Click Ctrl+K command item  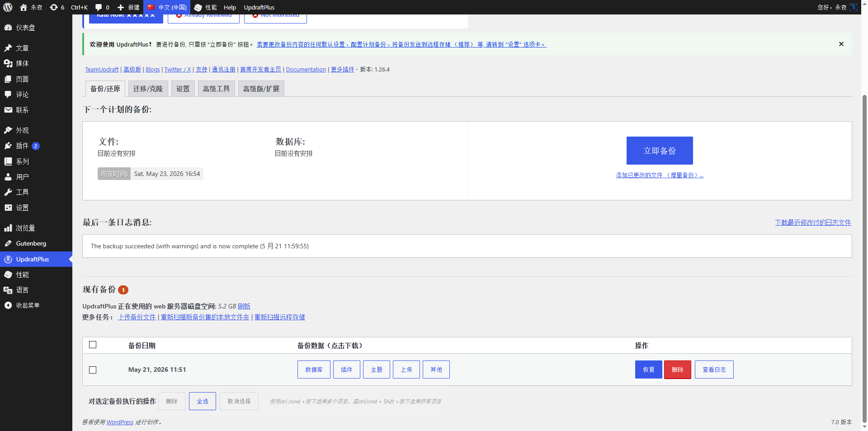79,7
